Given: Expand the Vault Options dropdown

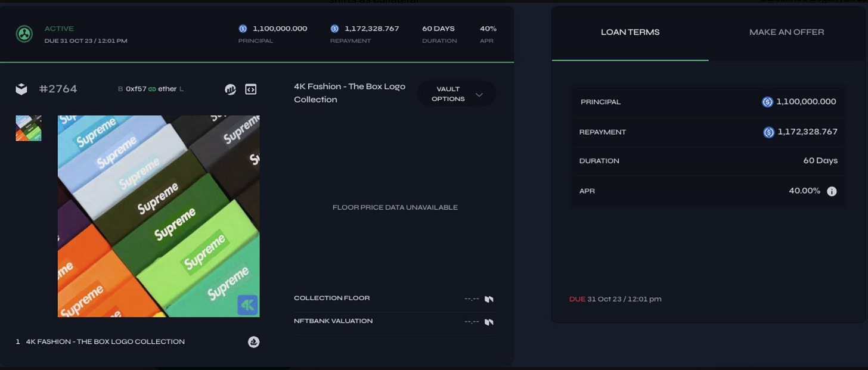Looking at the screenshot, I should point(457,94).
